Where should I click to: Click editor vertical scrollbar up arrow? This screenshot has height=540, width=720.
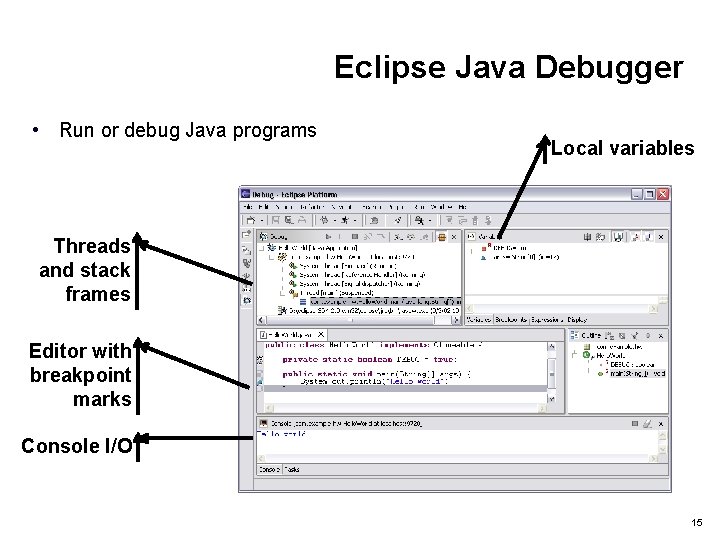click(552, 347)
